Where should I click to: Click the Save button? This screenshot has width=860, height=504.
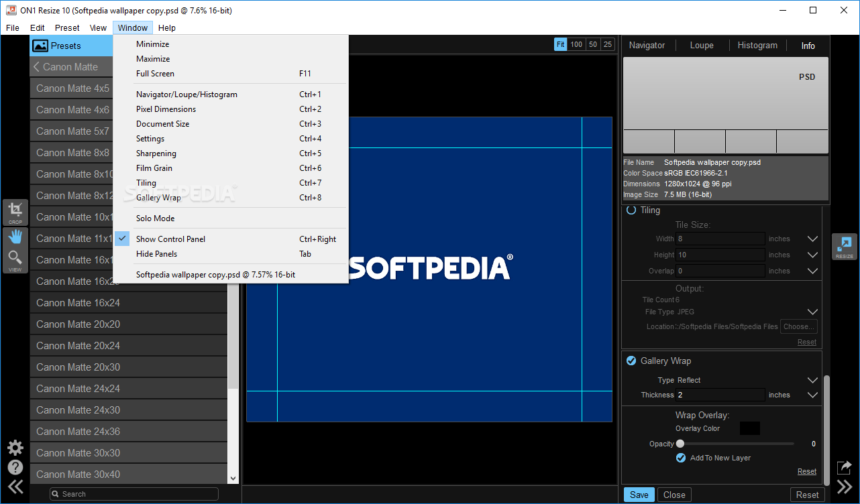pyautogui.click(x=639, y=495)
